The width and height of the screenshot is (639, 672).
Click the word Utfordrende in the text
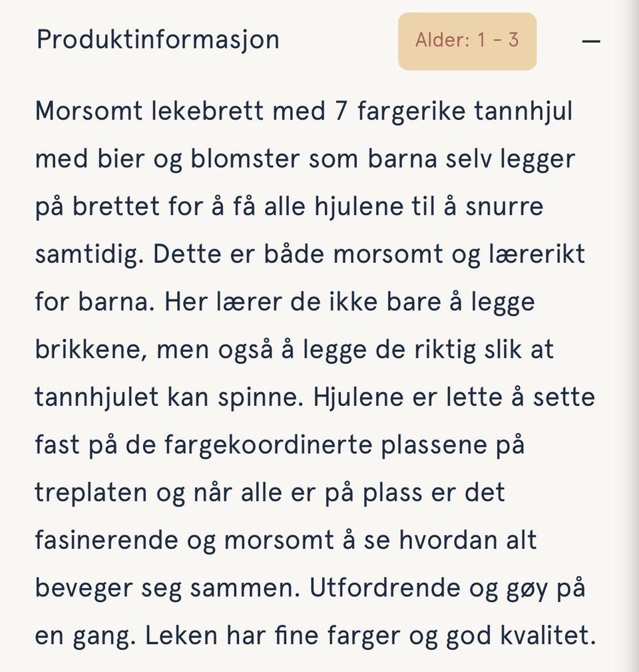pyautogui.click(x=384, y=588)
